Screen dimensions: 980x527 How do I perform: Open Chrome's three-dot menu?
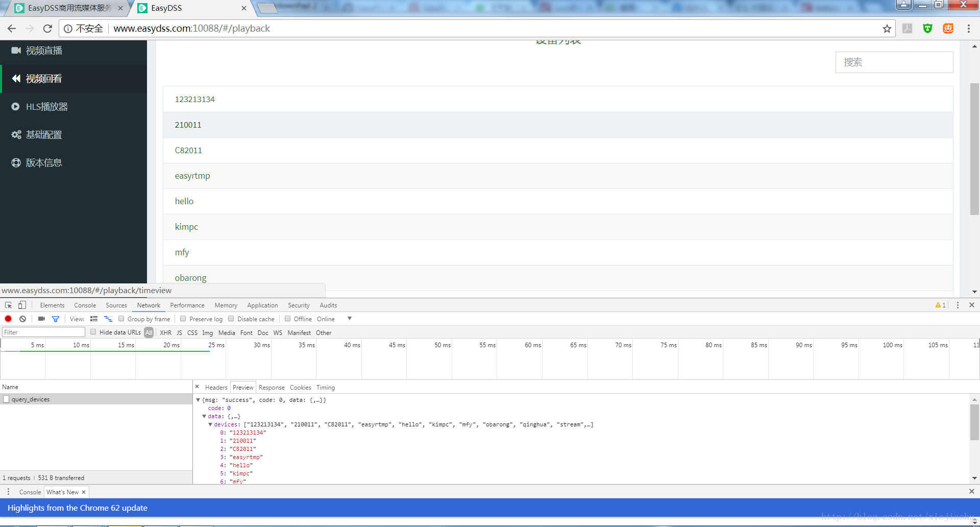pos(969,29)
